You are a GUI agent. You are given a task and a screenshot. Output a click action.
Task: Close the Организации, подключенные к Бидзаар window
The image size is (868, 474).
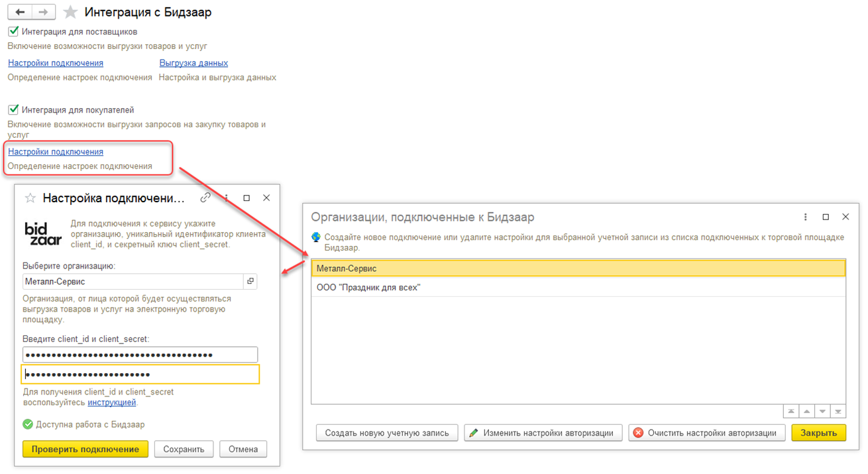click(x=845, y=217)
